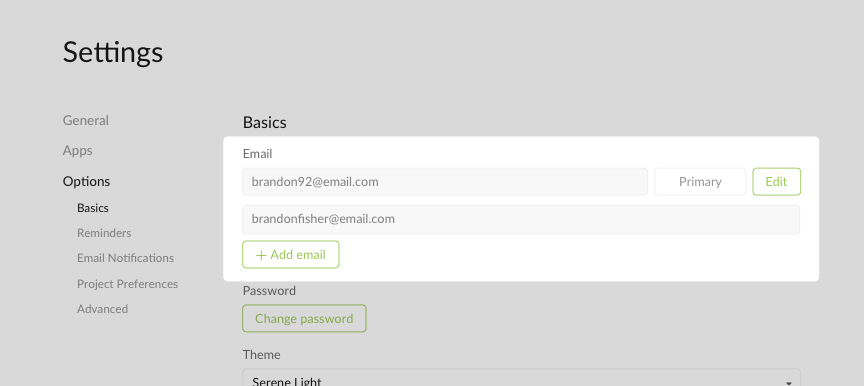Click the Password label text

[269, 290]
